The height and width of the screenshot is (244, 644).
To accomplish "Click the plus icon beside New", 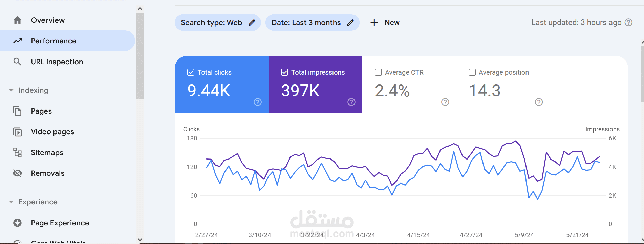I will [x=374, y=23].
